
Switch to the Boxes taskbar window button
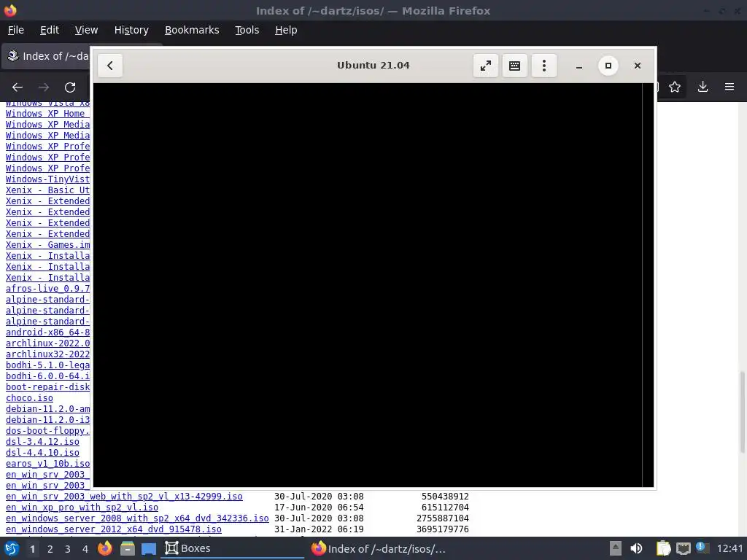coord(233,548)
